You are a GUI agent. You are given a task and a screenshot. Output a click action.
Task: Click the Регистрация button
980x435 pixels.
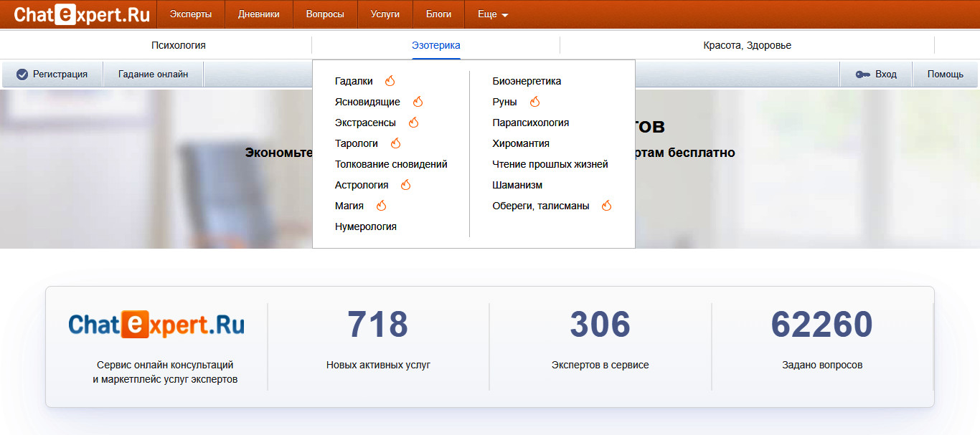52,75
